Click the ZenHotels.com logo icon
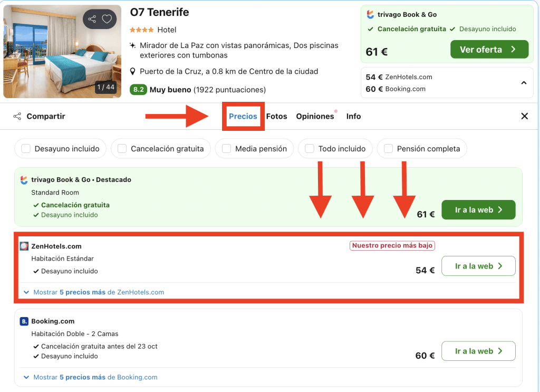 pyautogui.click(x=24, y=246)
